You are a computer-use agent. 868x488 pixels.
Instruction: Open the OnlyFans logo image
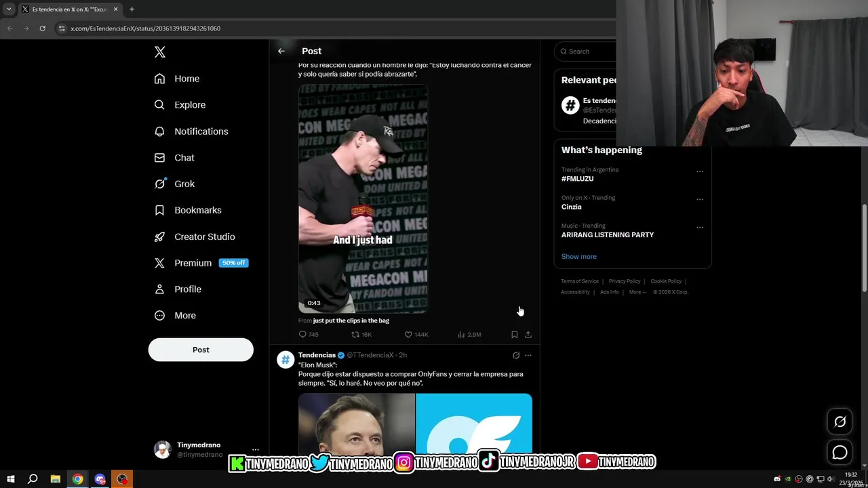pos(474,424)
